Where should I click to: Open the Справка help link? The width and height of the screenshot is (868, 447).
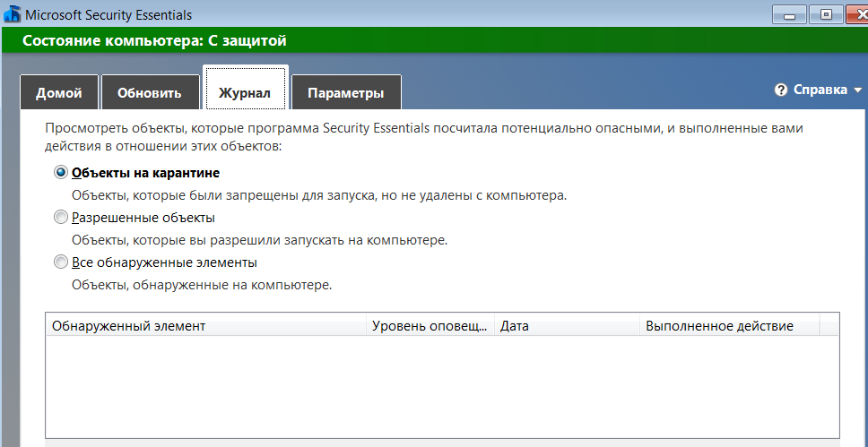pyautogui.click(x=820, y=90)
